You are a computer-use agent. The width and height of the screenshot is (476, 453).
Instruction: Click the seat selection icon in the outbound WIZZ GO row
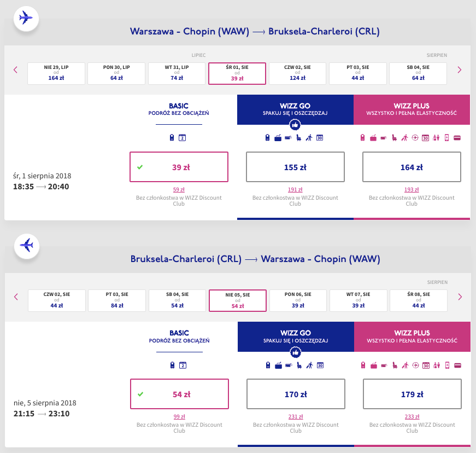(x=298, y=138)
